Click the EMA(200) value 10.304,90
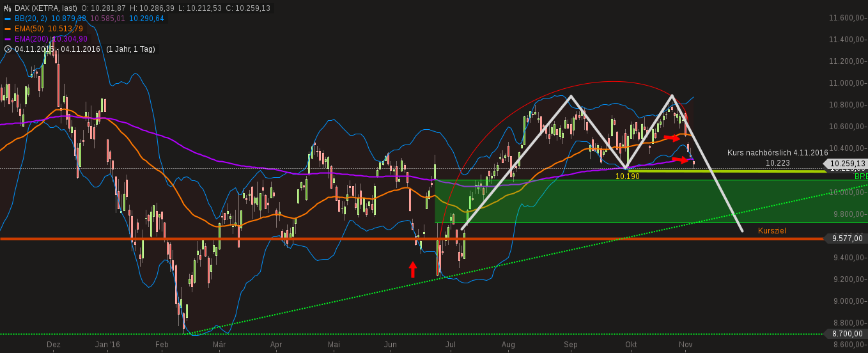Viewport: 868px width, 353px height. click(70, 39)
